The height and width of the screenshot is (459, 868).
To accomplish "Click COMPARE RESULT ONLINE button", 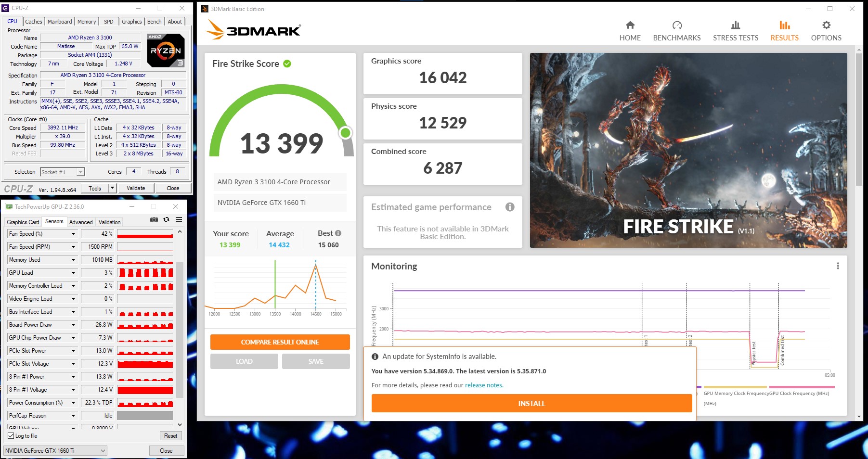I will [280, 342].
